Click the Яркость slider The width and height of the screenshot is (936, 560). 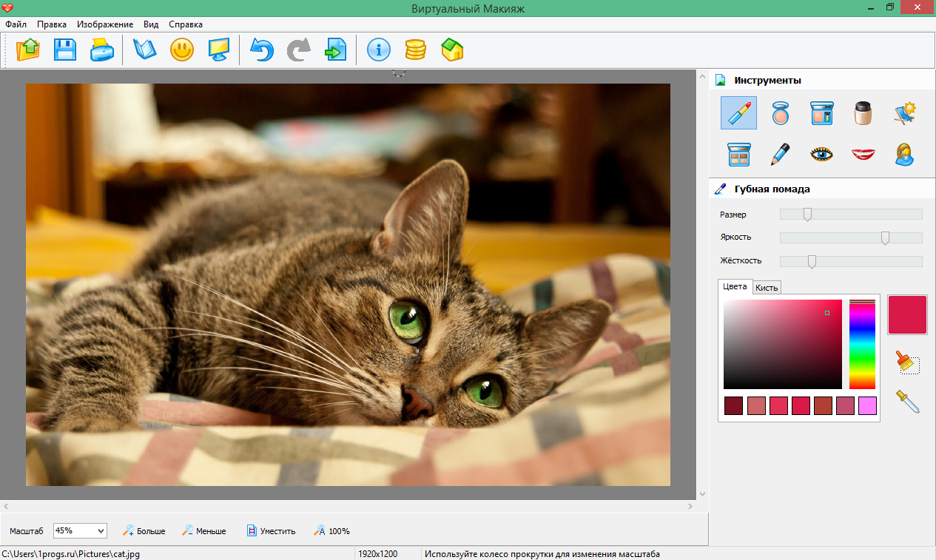tap(851, 237)
